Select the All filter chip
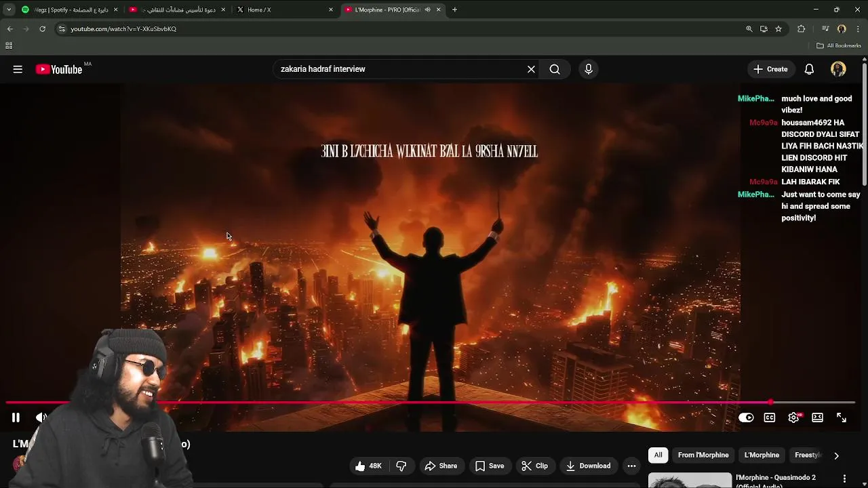The image size is (868, 488). pyautogui.click(x=658, y=455)
